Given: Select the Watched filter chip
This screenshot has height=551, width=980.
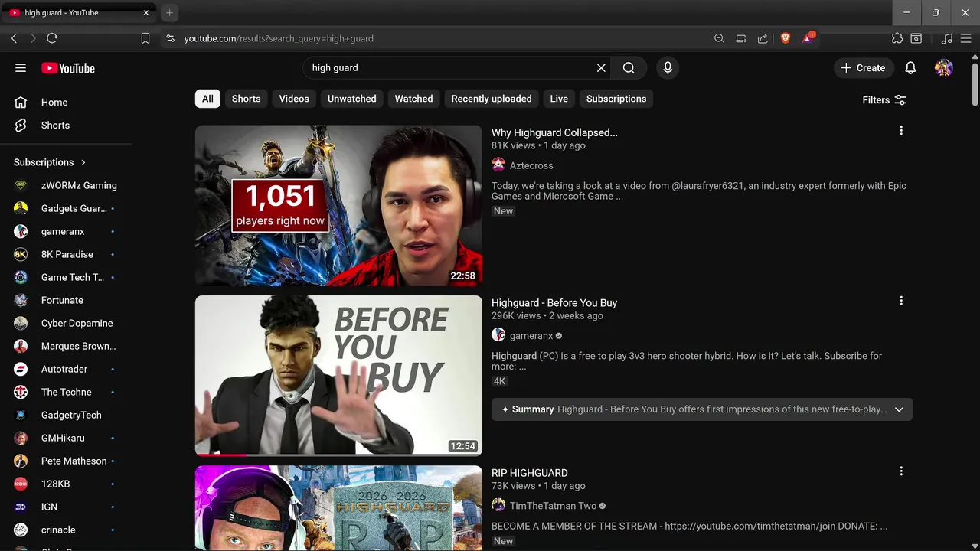Looking at the screenshot, I should (413, 99).
